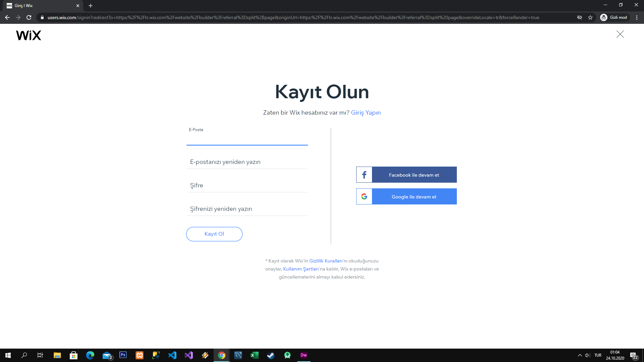Screen dimensions: 644x362
Task: Launch Dreamweaver from the taskbar
Action: (304, 355)
